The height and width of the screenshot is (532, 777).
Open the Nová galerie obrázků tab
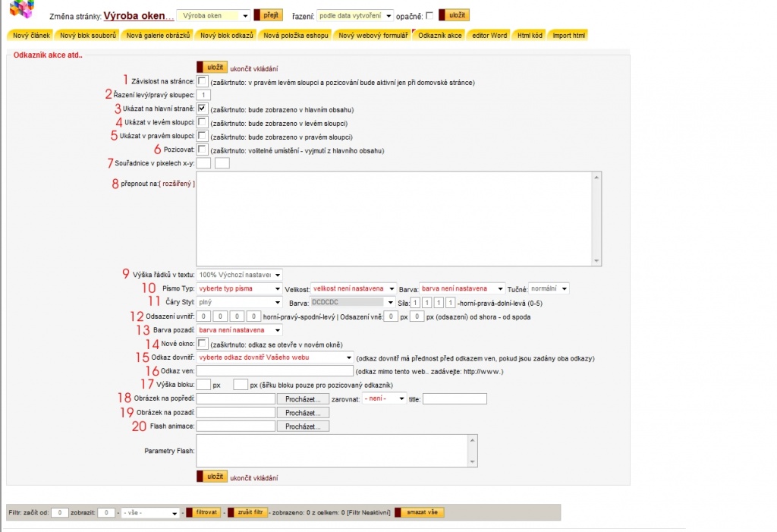point(158,35)
